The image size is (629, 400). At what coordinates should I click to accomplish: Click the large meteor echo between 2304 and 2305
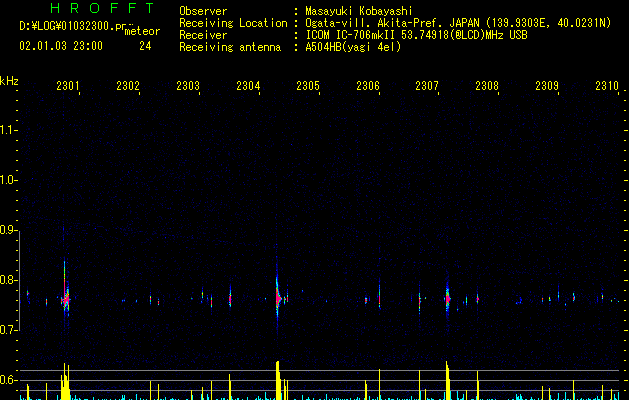(278, 295)
